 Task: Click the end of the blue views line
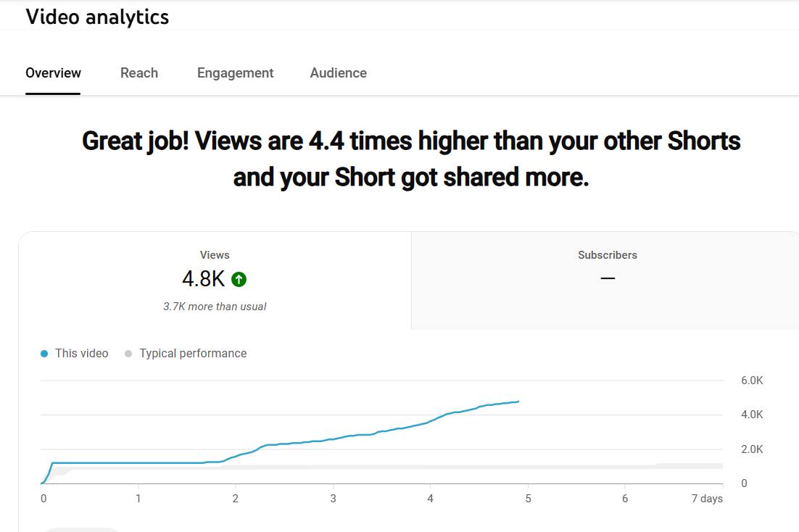tap(518, 402)
